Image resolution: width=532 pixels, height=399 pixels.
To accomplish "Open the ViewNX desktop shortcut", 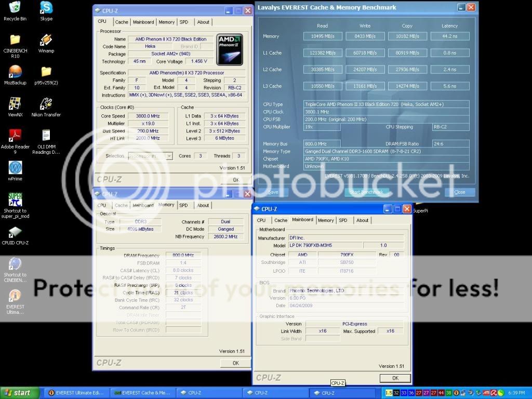I will (x=15, y=107).
